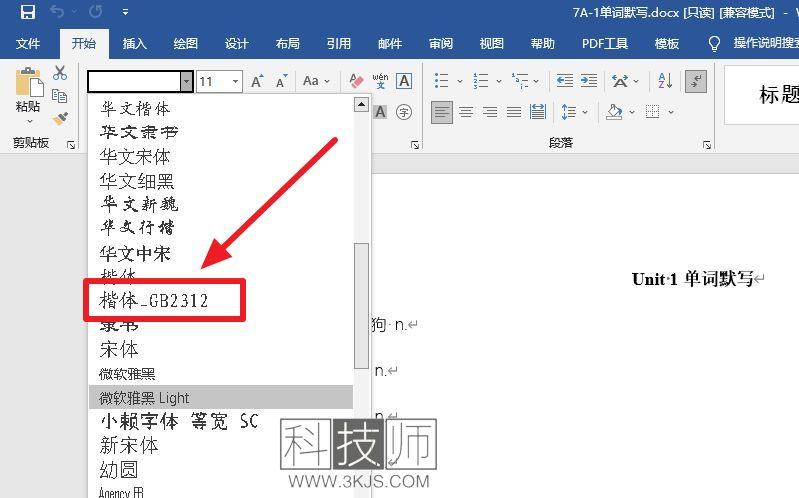Open the 文件 menu tab
Screen dimensions: 799x498
(28, 44)
